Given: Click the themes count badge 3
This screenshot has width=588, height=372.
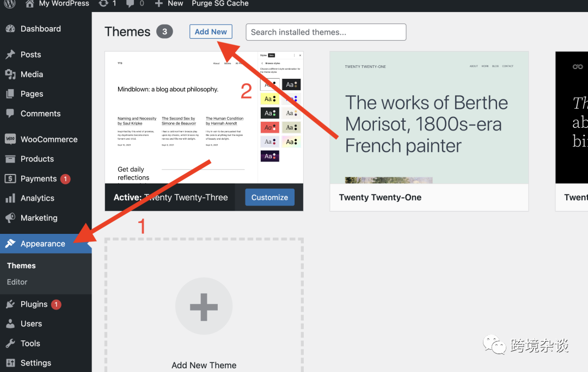Looking at the screenshot, I should point(164,32).
